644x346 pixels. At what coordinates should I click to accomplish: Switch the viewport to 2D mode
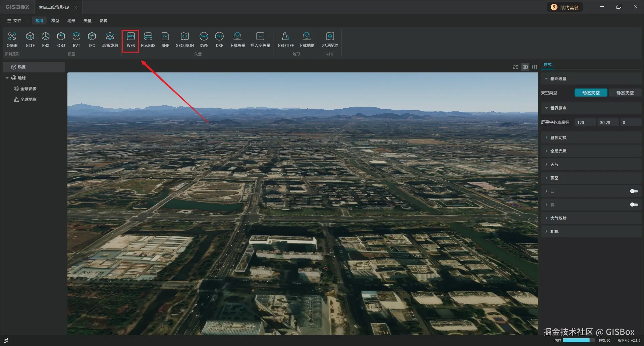tap(516, 67)
